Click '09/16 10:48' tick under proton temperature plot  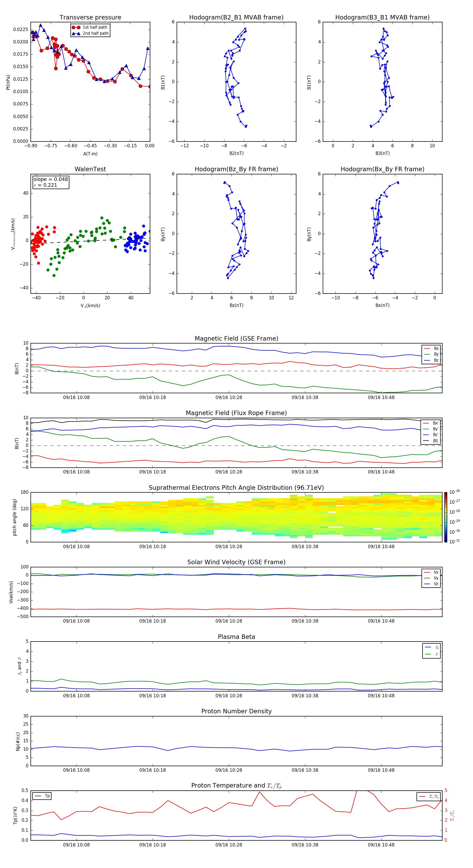381,845
